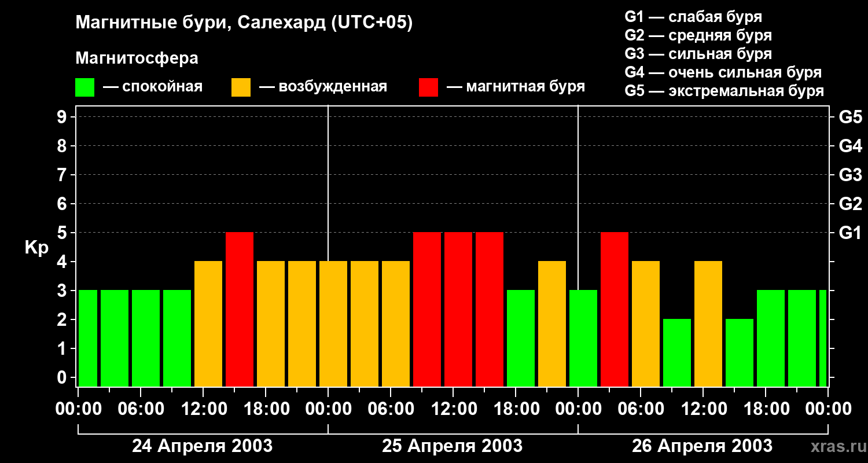The height and width of the screenshot is (463, 868).
Task: Click the 'G5 — экстремальная буря' legend line
Action: click(x=724, y=91)
